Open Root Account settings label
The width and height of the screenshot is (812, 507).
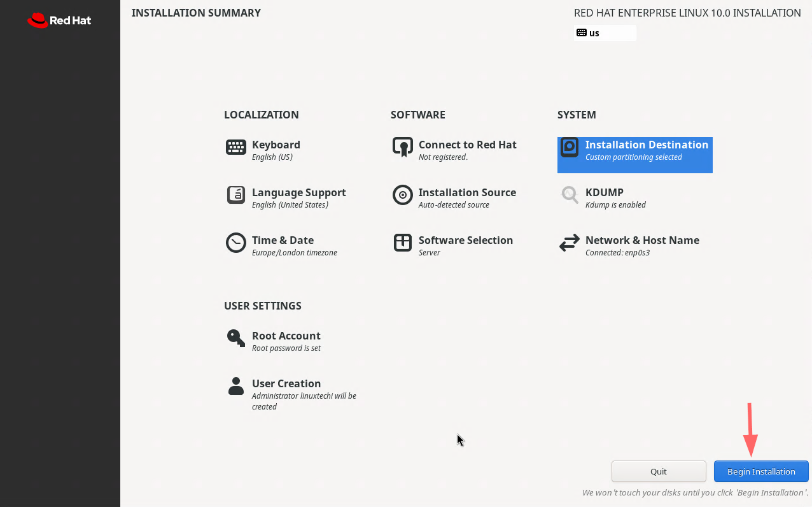(x=286, y=336)
